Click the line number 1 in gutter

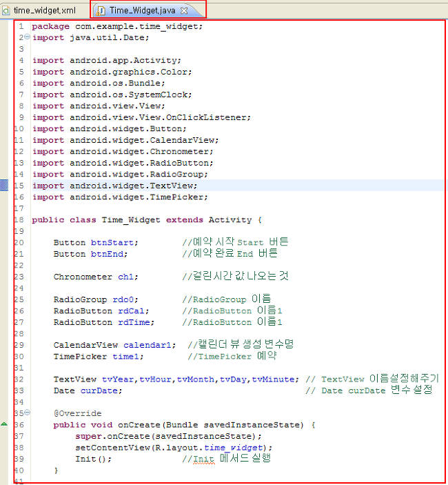(21, 26)
